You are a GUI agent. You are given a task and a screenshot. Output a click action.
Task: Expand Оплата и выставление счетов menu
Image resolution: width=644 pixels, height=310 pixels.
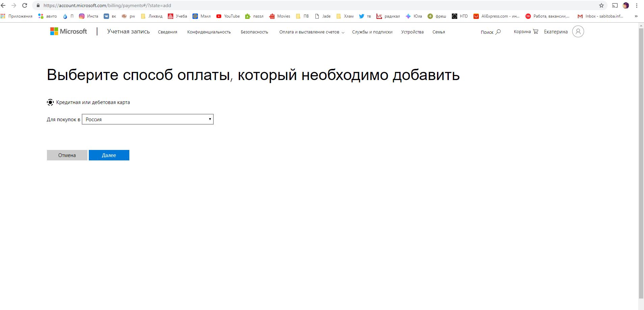(x=311, y=32)
